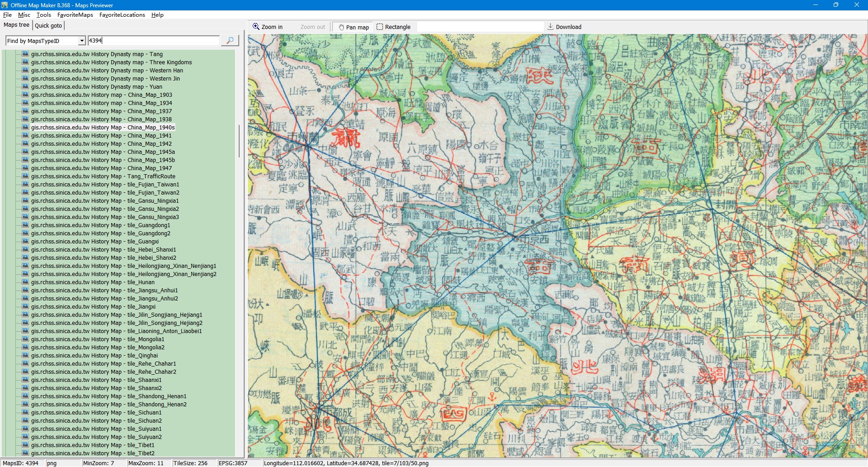The width and height of the screenshot is (868, 467).
Task: Click the app icon in title bar
Action: [x=5, y=5]
